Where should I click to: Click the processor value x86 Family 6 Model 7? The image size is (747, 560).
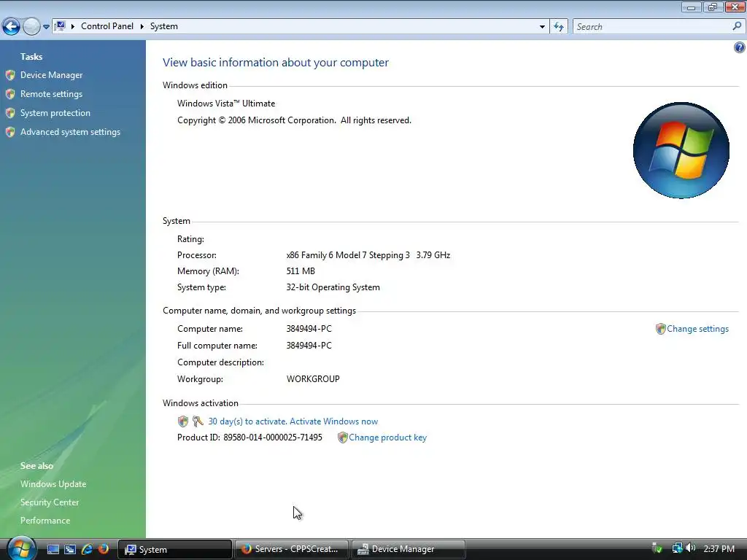(368, 255)
